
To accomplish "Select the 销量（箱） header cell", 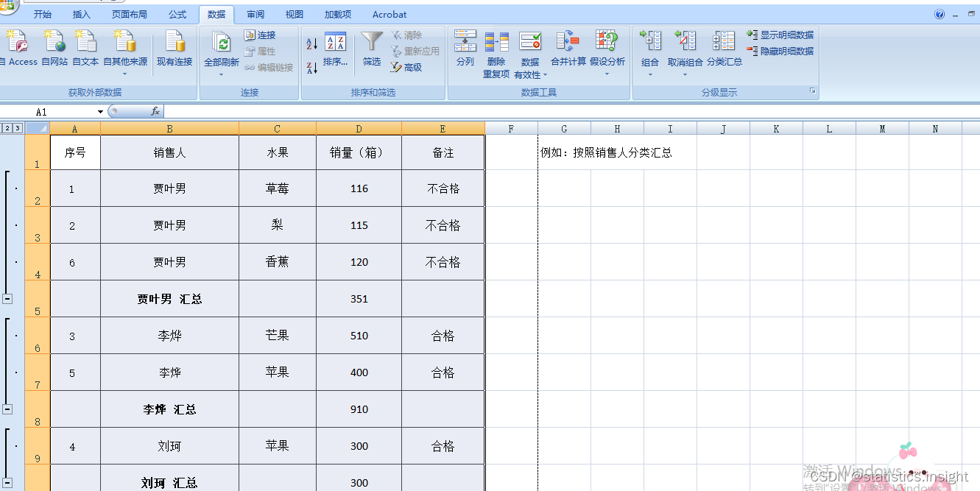I will (x=359, y=152).
